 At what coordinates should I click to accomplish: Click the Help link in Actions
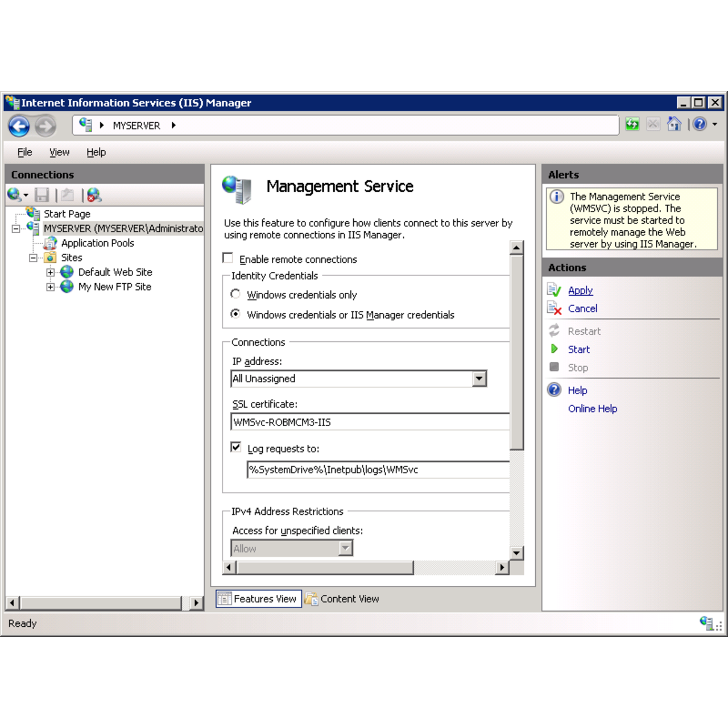[x=577, y=390]
